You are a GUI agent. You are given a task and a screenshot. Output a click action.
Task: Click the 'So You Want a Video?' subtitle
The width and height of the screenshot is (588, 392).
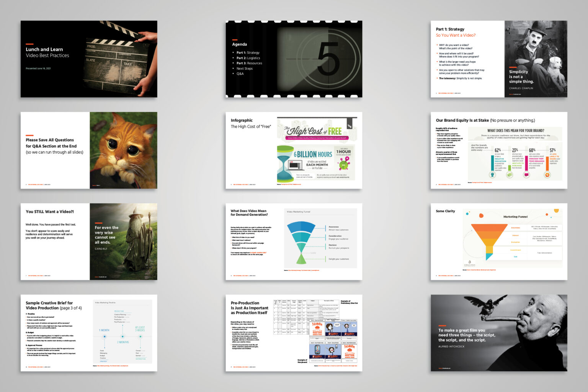pyautogui.click(x=456, y=35)
